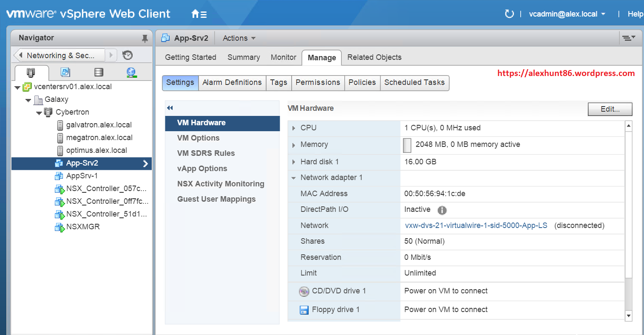
Task: Pin the Navigator panel
Action: tap(145, 38)
